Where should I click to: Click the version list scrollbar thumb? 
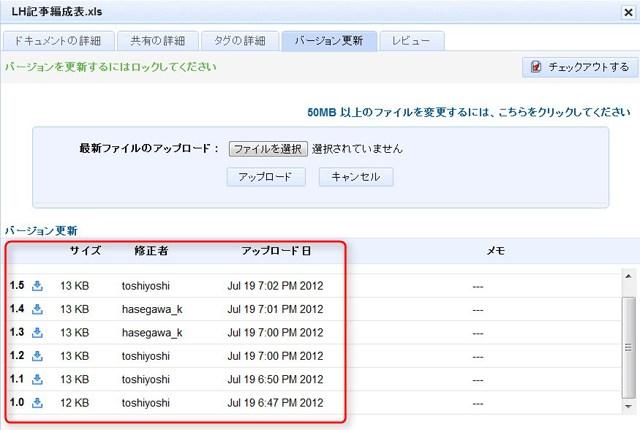(629, 348)
